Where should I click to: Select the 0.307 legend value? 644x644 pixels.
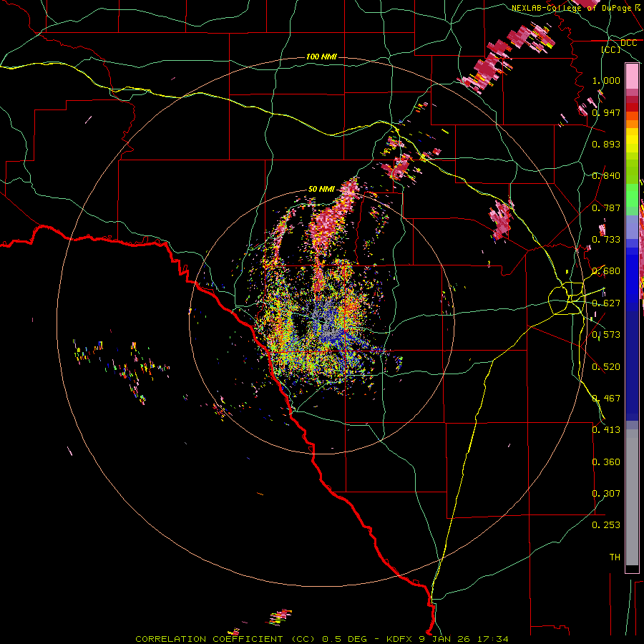tap(606, 494)
